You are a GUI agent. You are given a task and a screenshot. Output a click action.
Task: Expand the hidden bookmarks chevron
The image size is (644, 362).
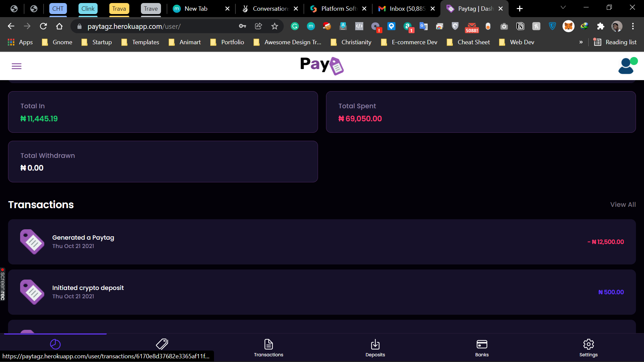pos(581,42)
